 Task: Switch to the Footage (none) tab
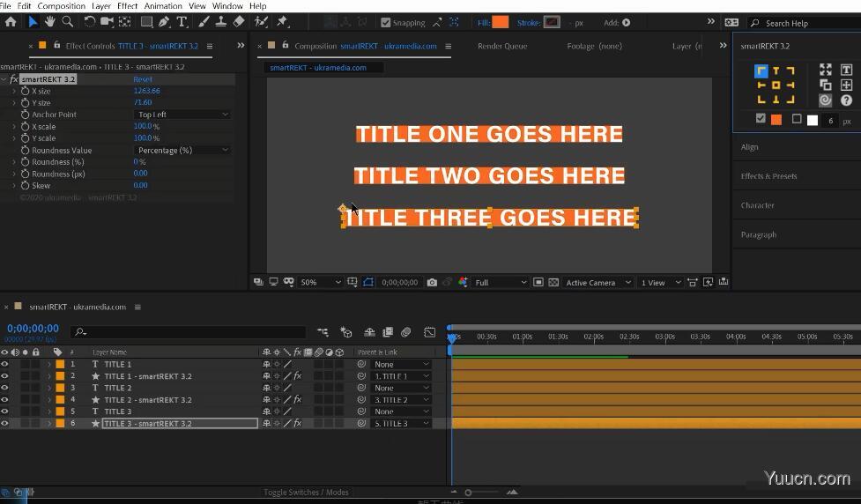(x=595, y=46)
